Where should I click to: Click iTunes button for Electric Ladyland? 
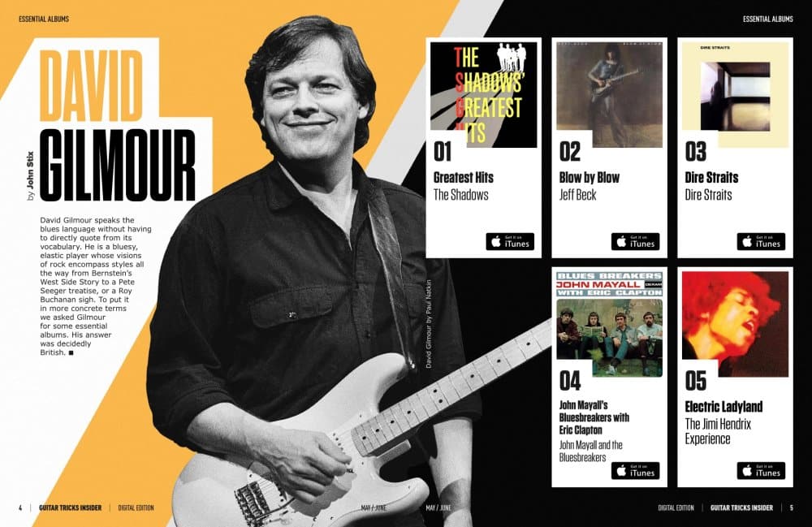point(761,471)
